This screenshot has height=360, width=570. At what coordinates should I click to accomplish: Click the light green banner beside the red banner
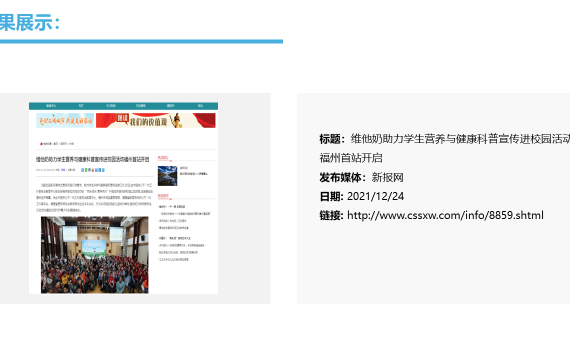(65, 120)
